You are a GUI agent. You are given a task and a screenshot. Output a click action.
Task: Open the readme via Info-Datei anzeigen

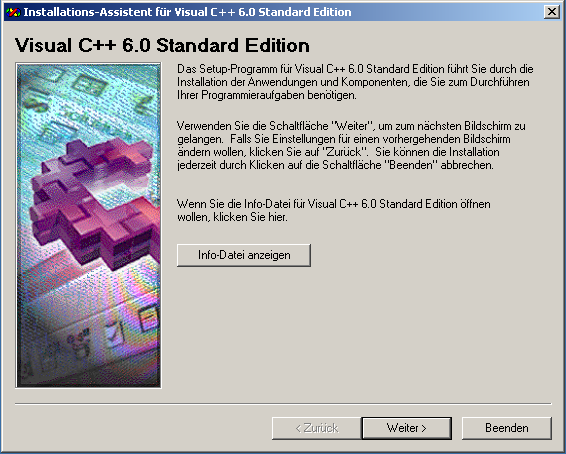pos(244,255)
